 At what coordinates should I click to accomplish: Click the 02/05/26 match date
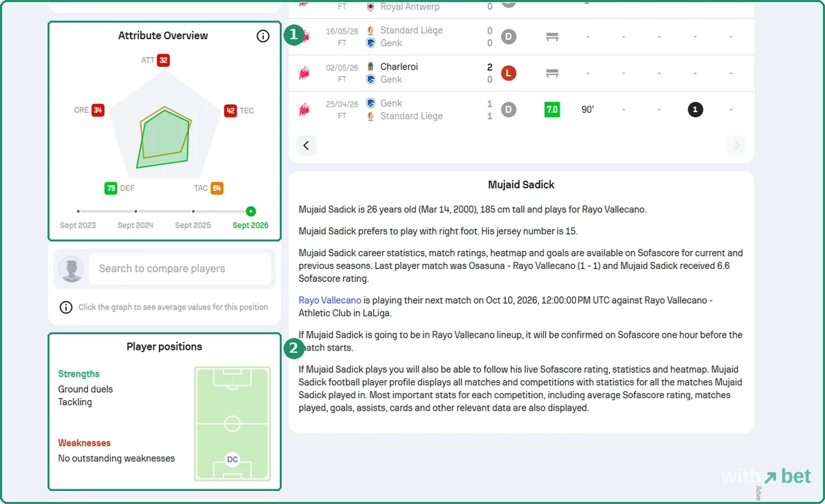342,68
